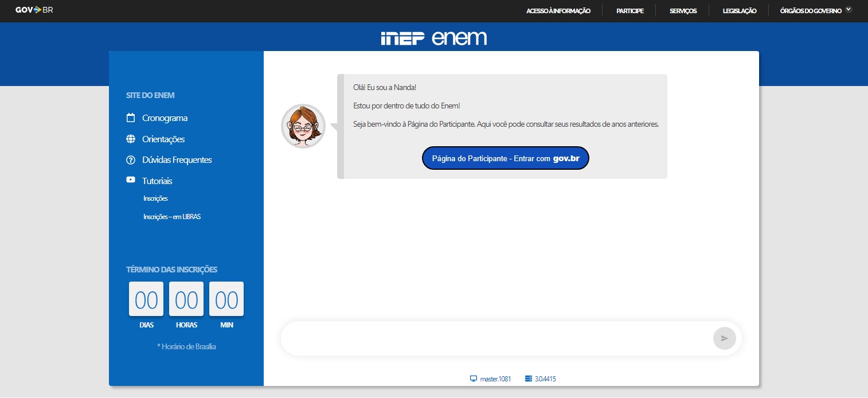Click the MIN countdown box

[x=226, y=299]
